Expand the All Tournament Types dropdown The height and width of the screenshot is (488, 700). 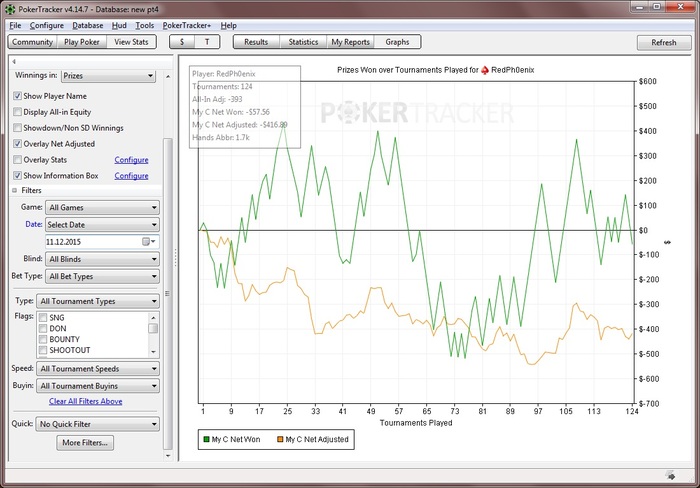[x=98, y=301]
